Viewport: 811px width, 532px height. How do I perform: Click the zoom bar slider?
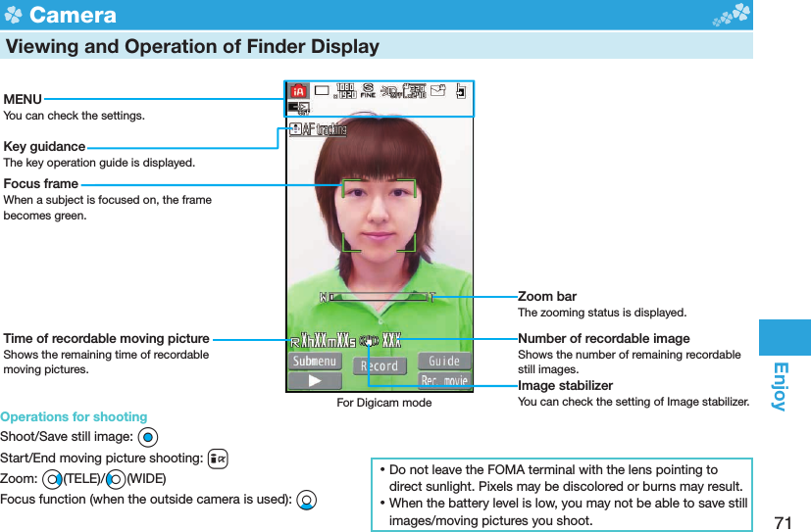379,297
